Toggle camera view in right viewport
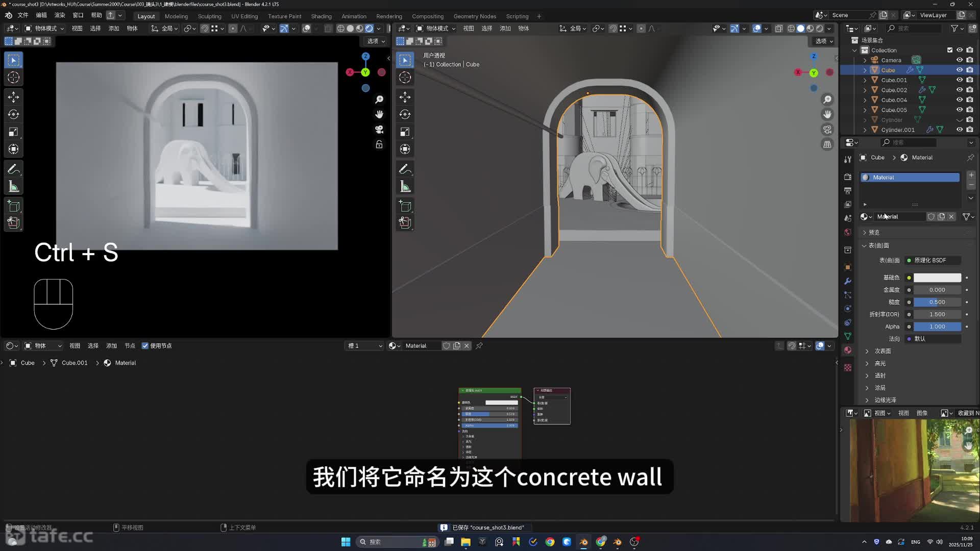Viewport: 980px width, 551px height. 827,130
